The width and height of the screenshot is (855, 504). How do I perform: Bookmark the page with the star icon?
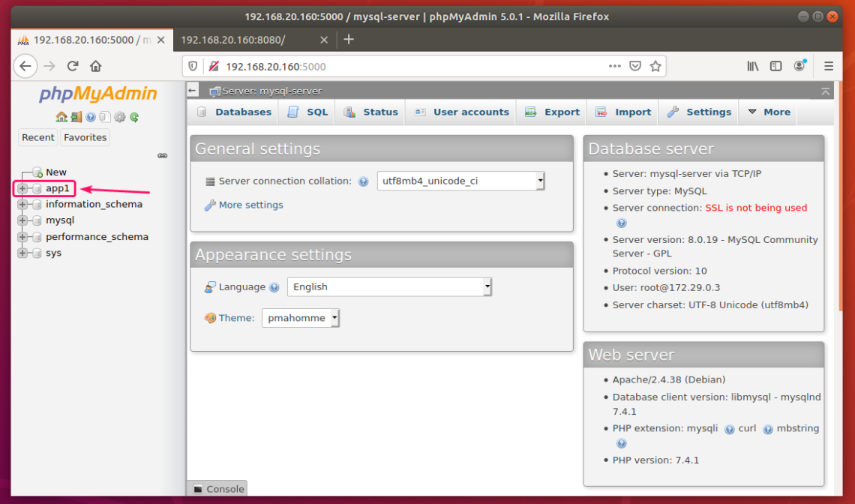tap(656, 66)
